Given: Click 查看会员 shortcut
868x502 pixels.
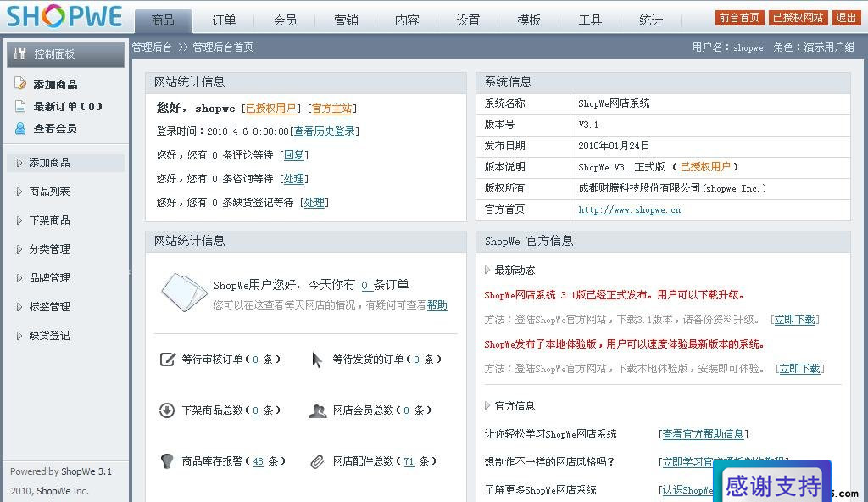Looking at the screenshot, I should coord(55,129).
